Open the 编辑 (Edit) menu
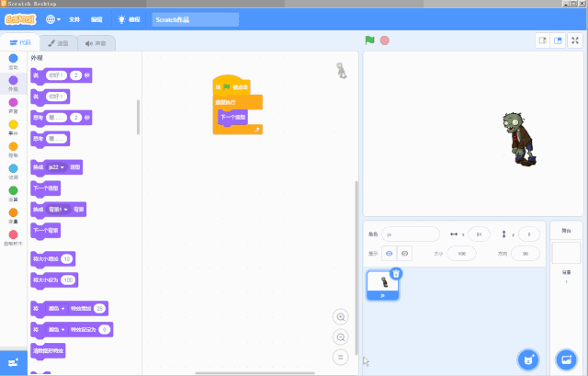Image resolution: width=588 pixels, height=376 pixels. point(96,19)
